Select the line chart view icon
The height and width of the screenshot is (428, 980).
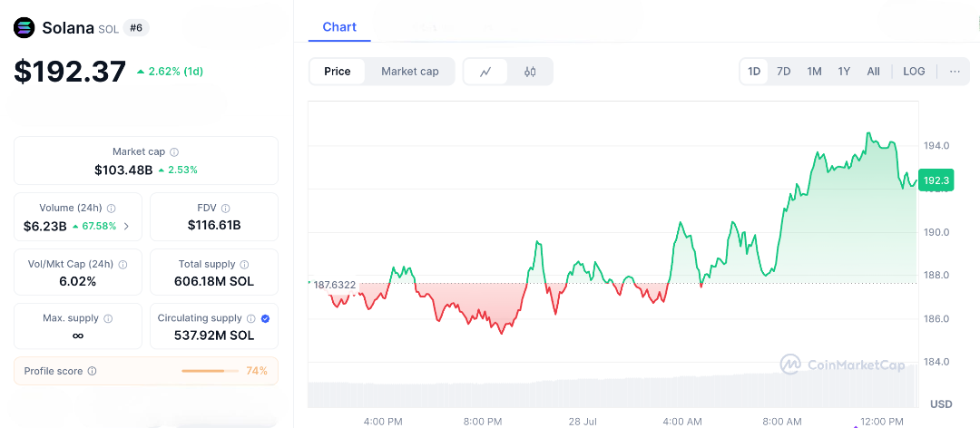pyautogui.click(x=485, y=72)
